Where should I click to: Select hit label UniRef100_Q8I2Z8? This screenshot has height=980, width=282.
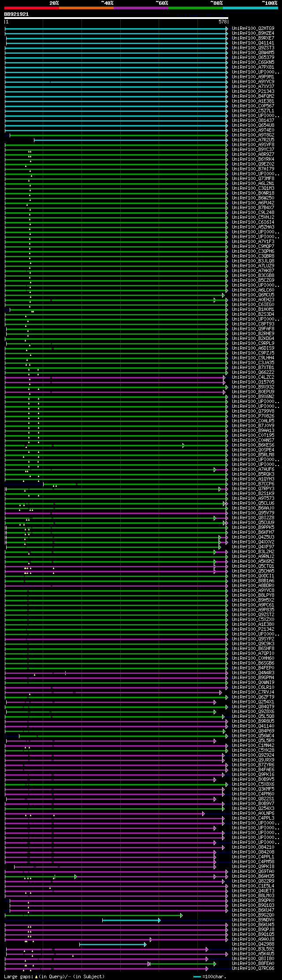pos(253,518)
